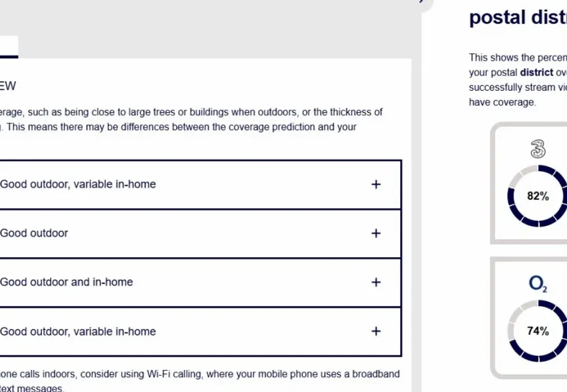This screenshot has height=392, width=567.
Task: Select the Three 82% coverage card
Action: click(529, 183)
